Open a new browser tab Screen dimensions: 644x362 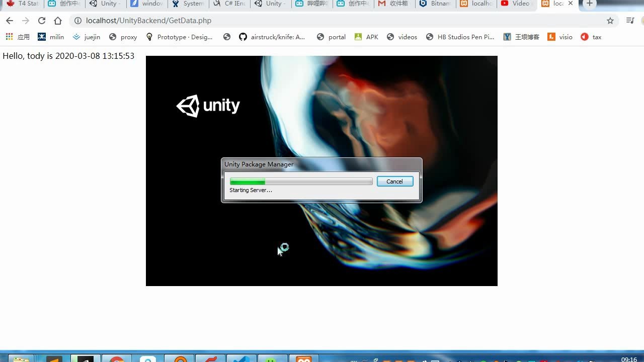[590, 4]
